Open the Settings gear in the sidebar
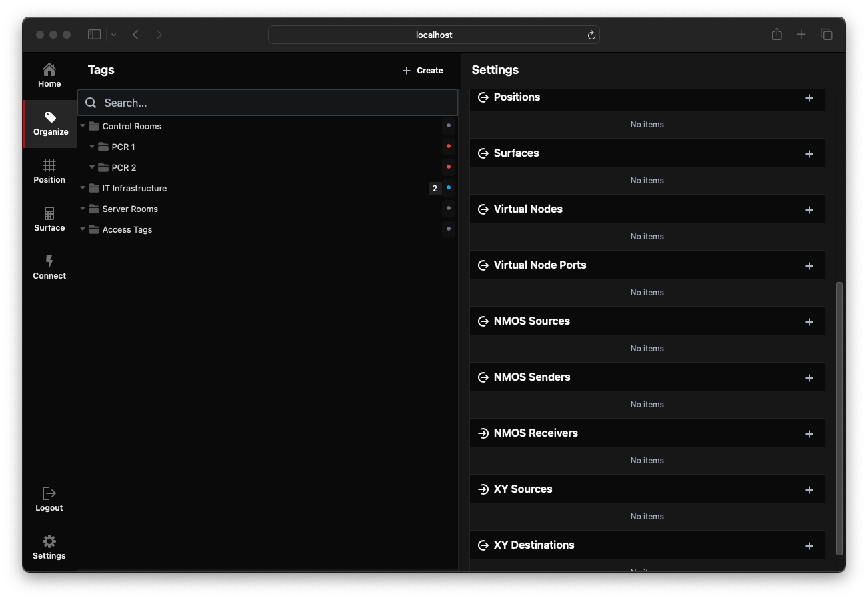This screenshot has height=600, width=868. tap(49, 547)
